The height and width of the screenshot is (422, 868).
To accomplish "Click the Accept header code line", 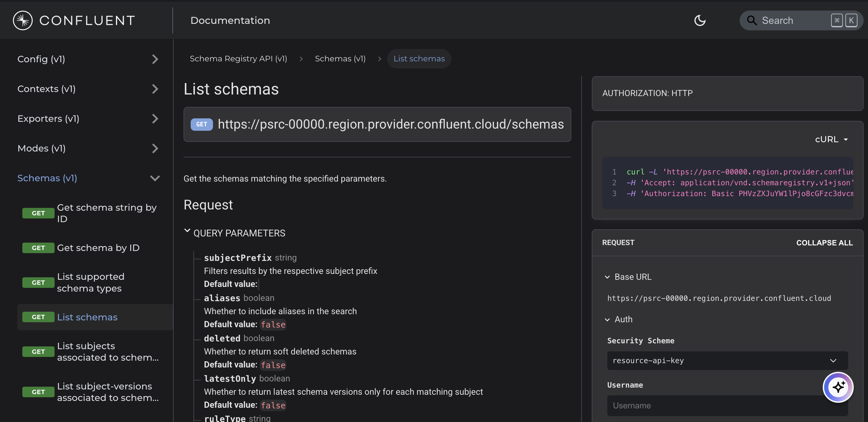I will point(740,183).
